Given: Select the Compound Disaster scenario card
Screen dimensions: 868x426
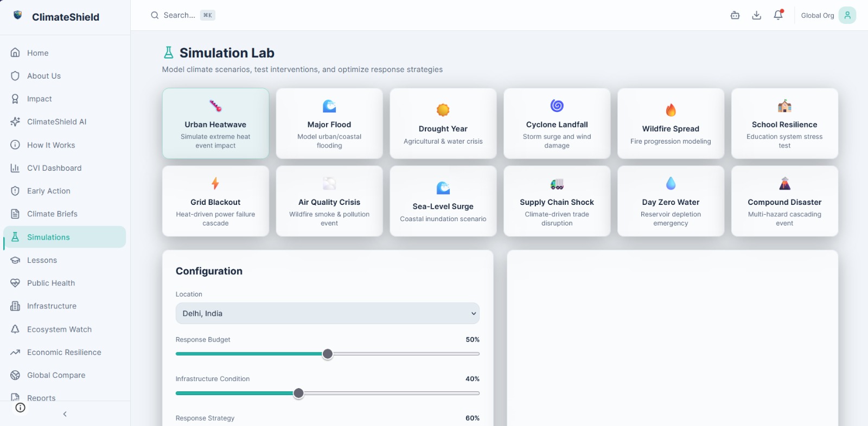Looking at the screenshot, I should tap(784, 201).
